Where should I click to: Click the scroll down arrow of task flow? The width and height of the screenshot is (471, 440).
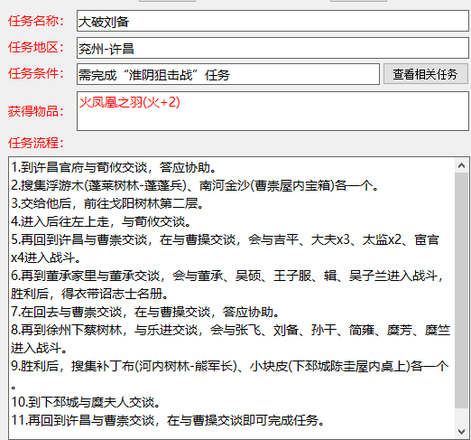(461, 431)
